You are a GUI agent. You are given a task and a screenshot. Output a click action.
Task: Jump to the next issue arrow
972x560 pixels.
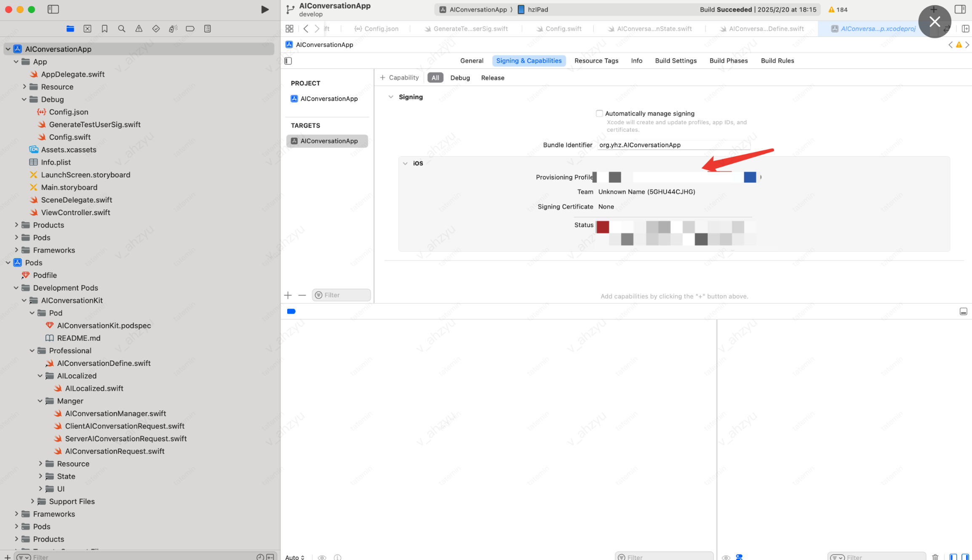click(x=967, y=45)
